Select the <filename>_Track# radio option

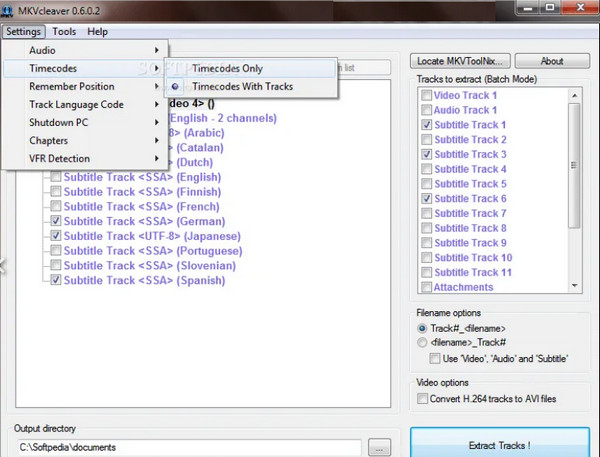[422, 342]
